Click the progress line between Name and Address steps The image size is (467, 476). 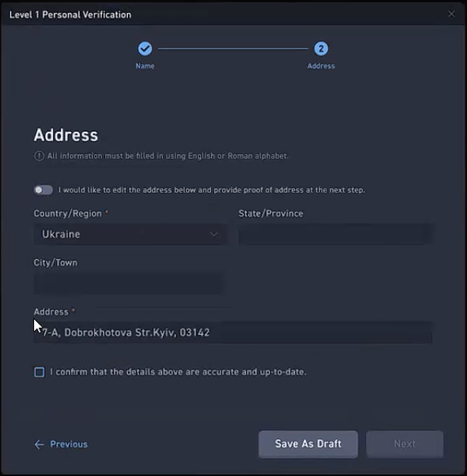[x=233, y=49]
